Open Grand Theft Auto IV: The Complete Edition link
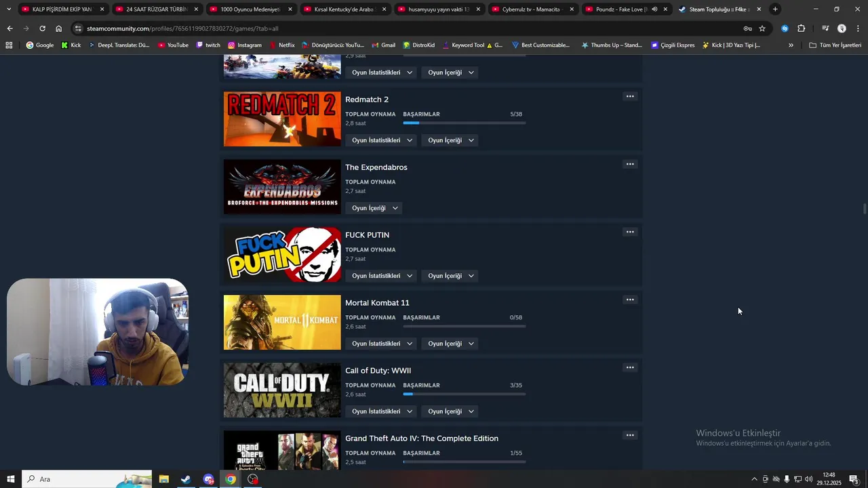 pyautogui.click(x=422, y=439)
